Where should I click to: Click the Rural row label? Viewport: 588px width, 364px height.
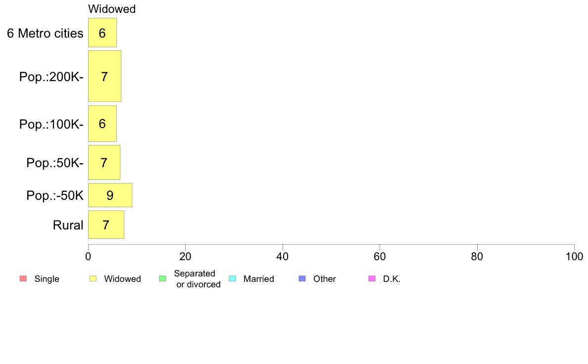[68, 225]
